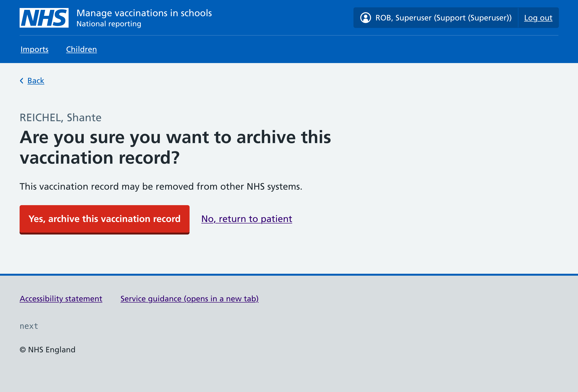Open the Children navigation item
The height and width of the screenshot is (392, 578).
point(81,49)
